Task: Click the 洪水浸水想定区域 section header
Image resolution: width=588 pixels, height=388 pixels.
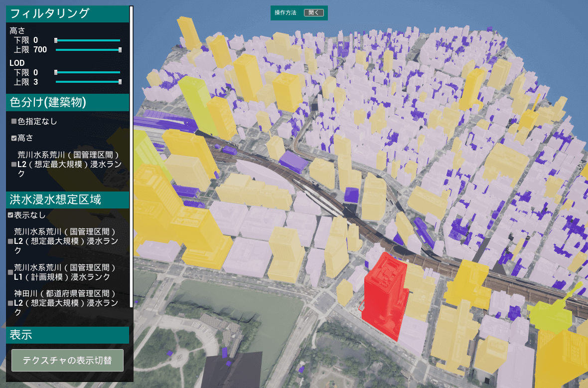Action: (67, 200)
